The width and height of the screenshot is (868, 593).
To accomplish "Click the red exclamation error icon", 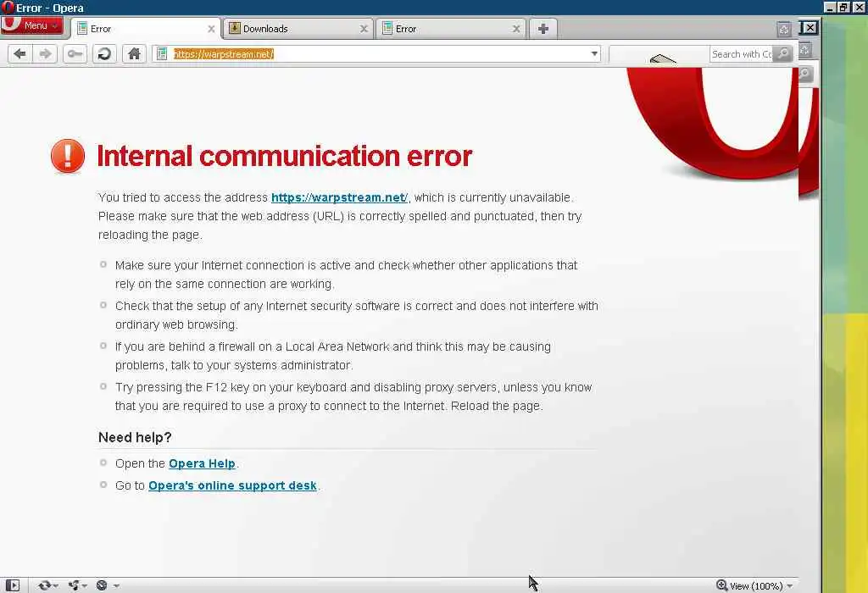I will (68, 156).
